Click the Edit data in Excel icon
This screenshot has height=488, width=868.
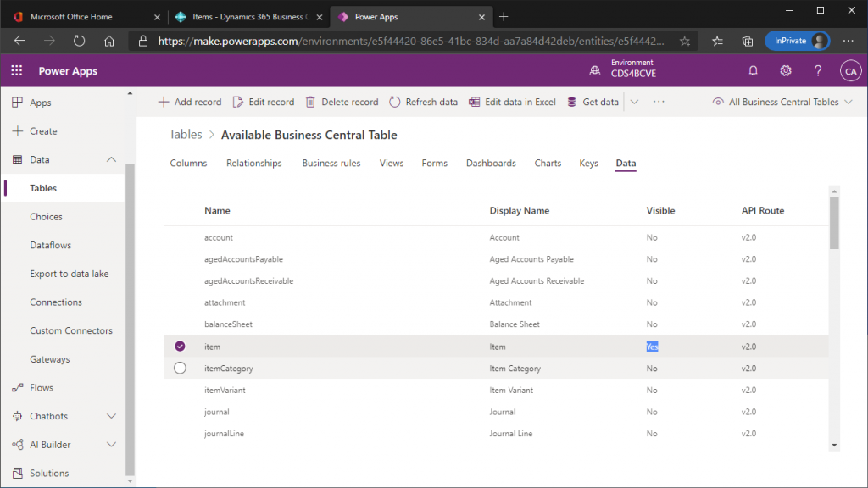(475, 102)
